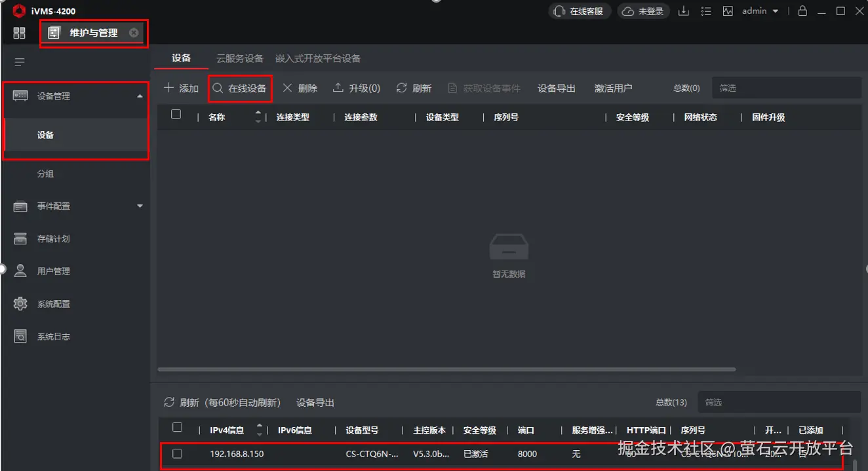This screenshot has height=471, width=868.
Task: Click the horizontal scrollbar of device table
Action: pos(446,369)
